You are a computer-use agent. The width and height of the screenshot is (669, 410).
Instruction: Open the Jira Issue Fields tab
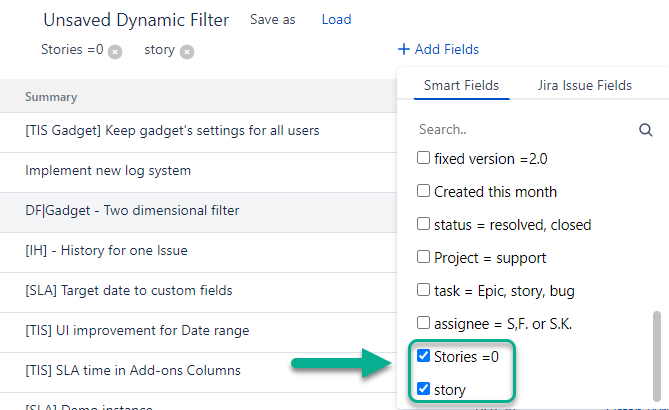(585, 86)
